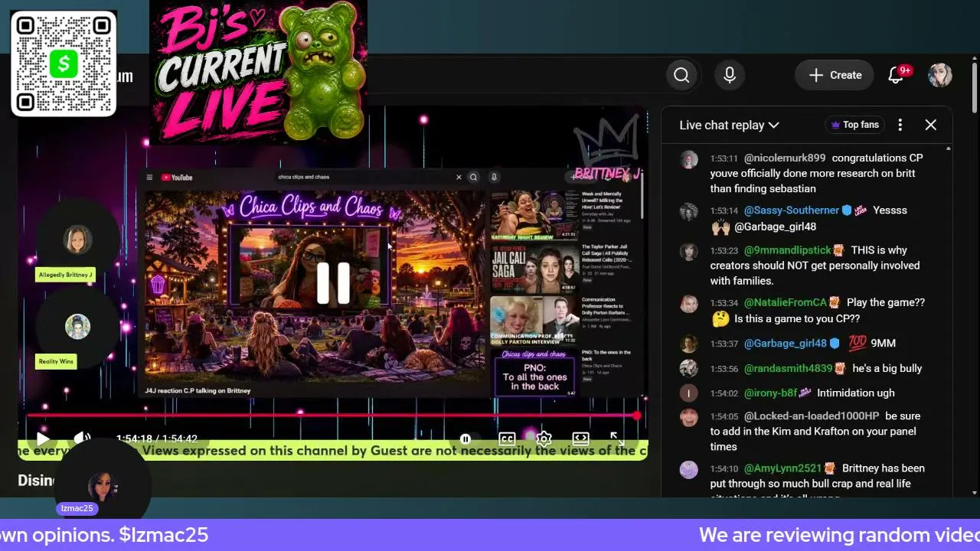
Task: Enter fullscreen mode
Action: click(x=617, y=439)
